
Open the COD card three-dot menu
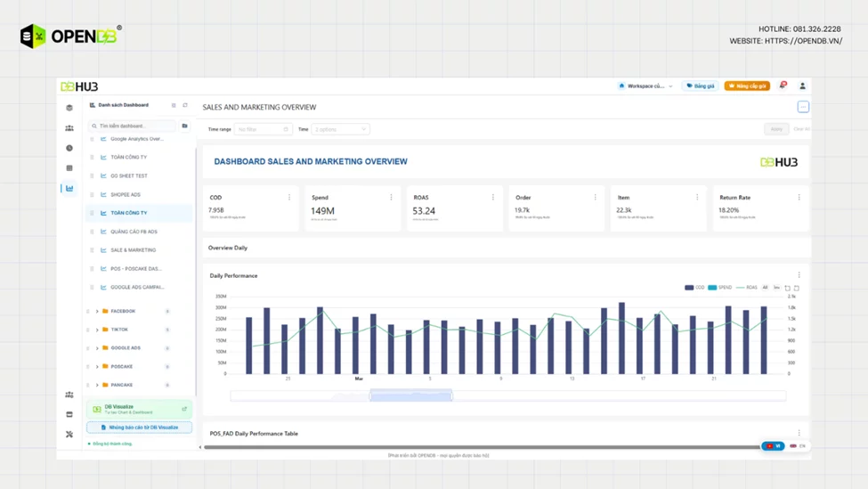[x=289, y=197]
